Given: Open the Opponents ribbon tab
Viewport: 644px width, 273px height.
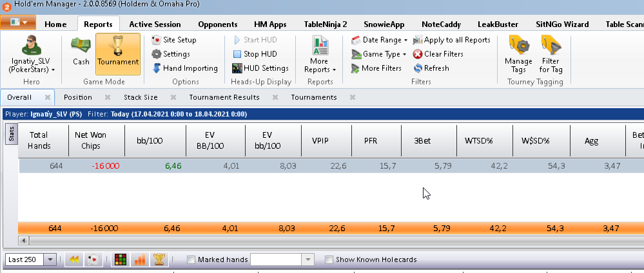Looking at the screenshot, I should coord(218,24).
